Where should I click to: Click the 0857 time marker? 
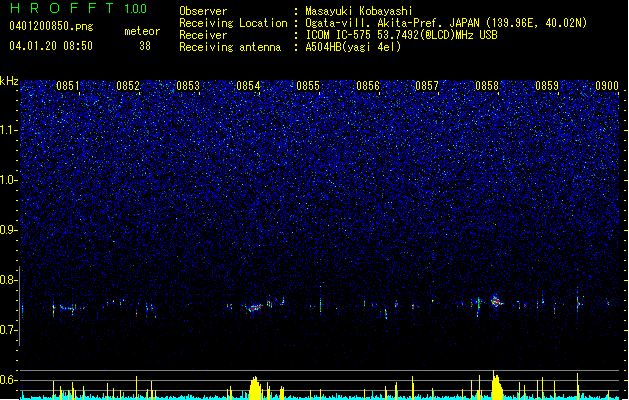427,86
